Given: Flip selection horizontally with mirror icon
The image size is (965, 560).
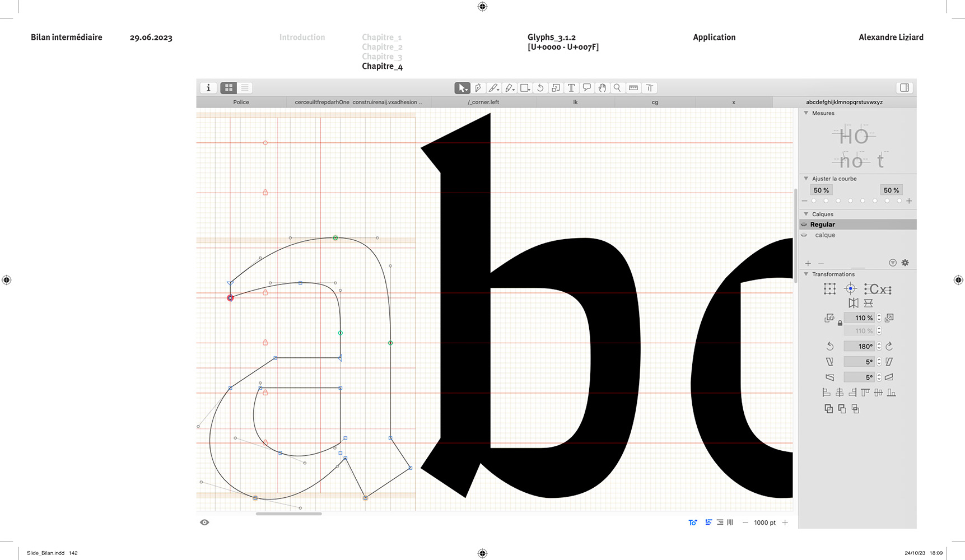Looking at the screenshot, I should pyautogui.click(x=853, y=303).
